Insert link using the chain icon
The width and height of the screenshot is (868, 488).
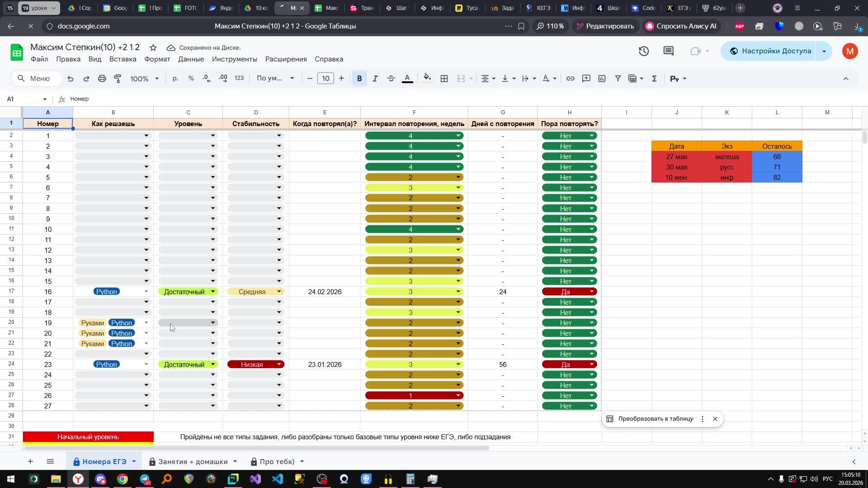(570, 79)
